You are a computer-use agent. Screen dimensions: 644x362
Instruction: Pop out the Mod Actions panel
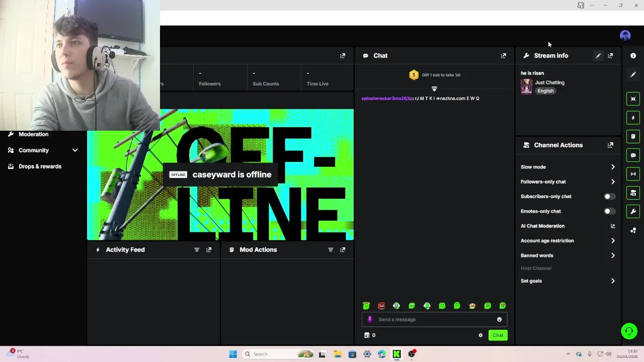click(343, 250)
